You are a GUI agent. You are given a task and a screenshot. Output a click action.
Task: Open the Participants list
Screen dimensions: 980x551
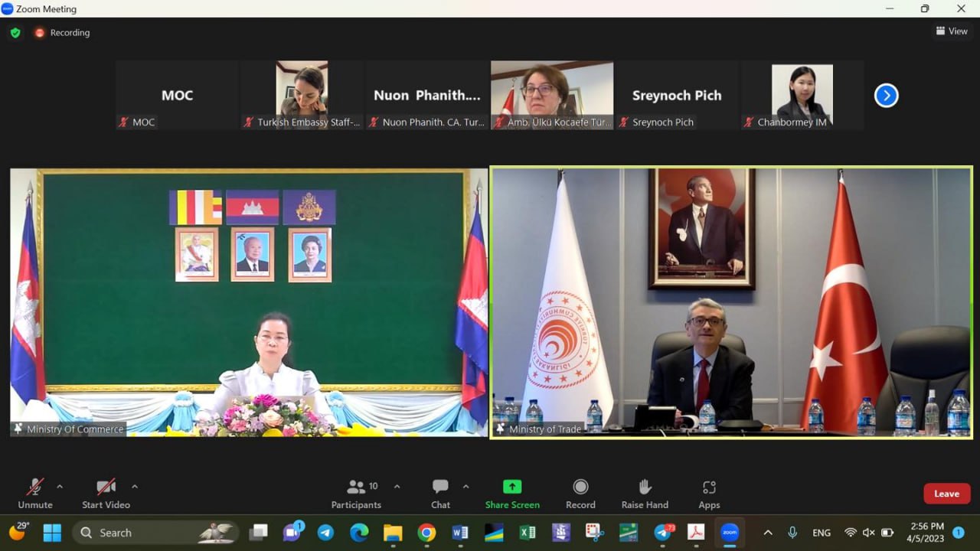point(356,494)
